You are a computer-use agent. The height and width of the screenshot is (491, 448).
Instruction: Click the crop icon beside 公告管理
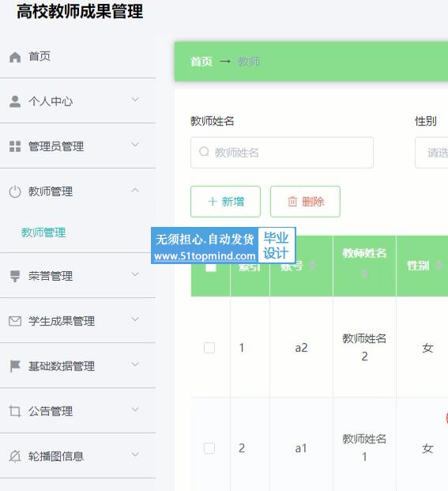(15, 411)
